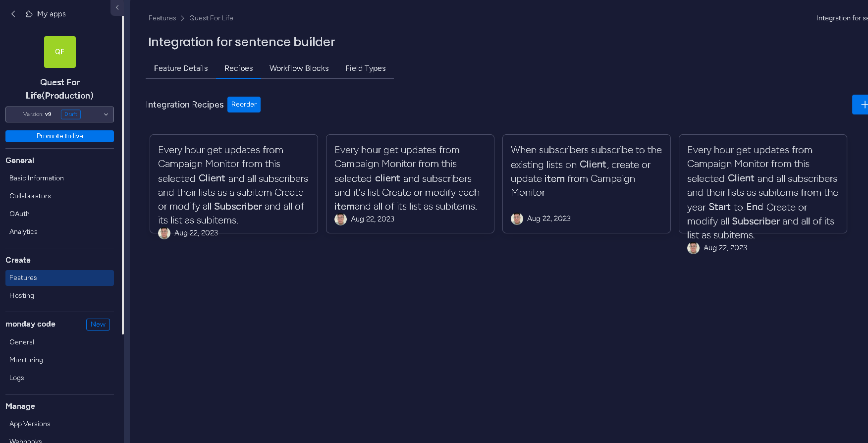Click the My apps label
Image resolution: width=868 pixels, height=443 pixels.
click(x=52, y=14)
